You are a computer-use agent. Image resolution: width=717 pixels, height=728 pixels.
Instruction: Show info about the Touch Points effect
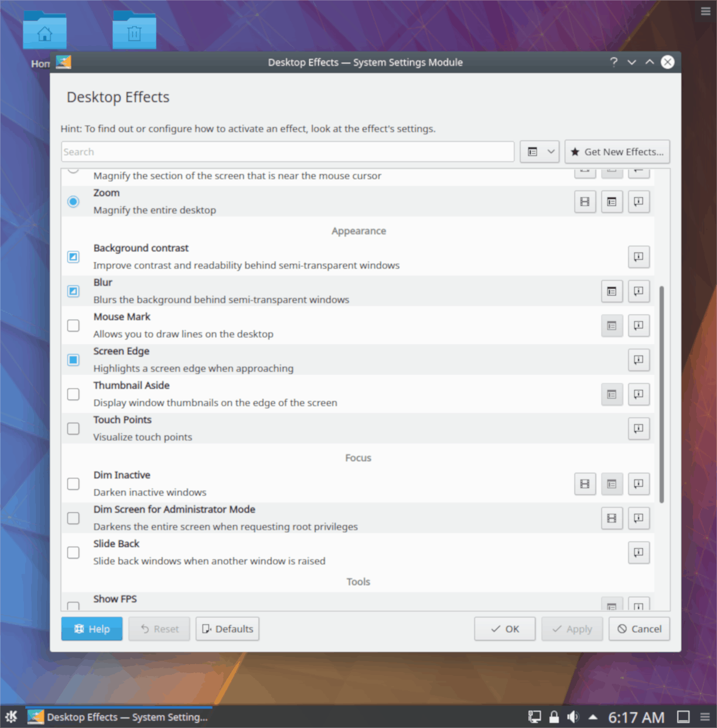[x=638, y=428]
